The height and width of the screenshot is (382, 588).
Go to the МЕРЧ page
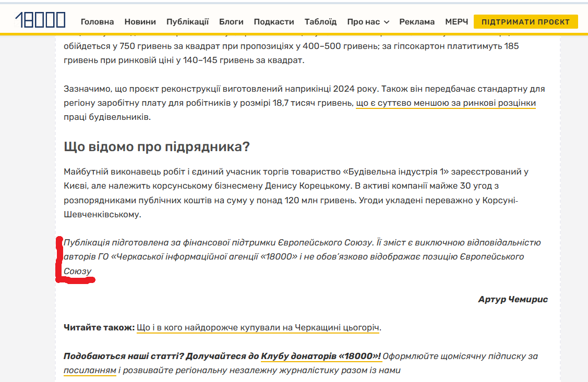(x=457, y=22)
